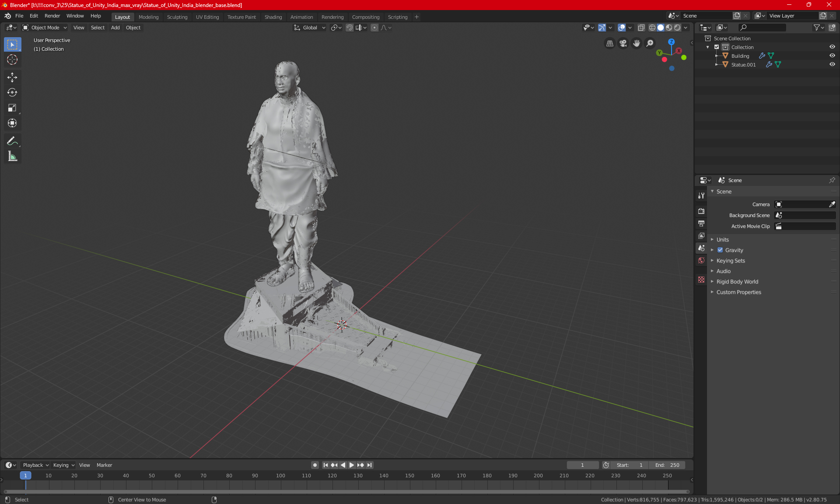Collapse the Scene panel

click(x=724, y=192)
